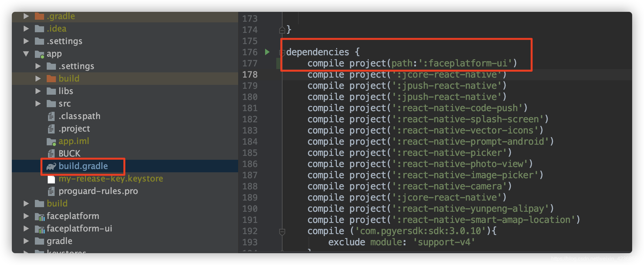Open the .project file
The height and width of the screenshot is (265, 644).
pyautogui.click(x=74, y=129)
